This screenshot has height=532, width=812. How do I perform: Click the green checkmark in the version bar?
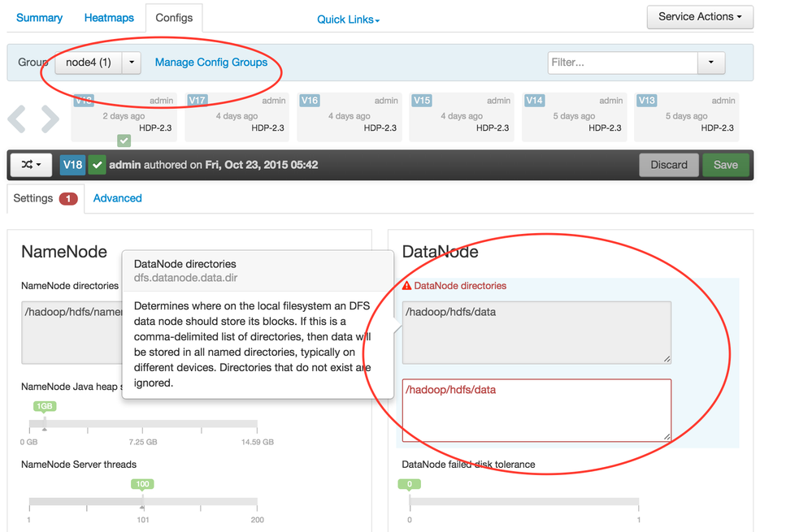(x=97, y=165)
